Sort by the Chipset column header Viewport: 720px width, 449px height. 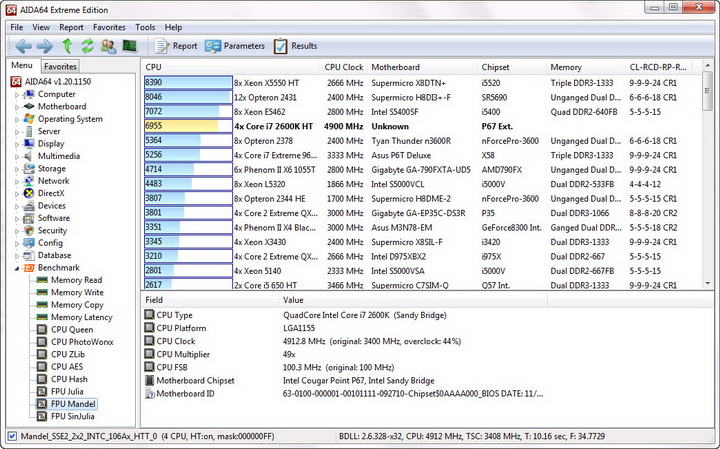(512, 67)
